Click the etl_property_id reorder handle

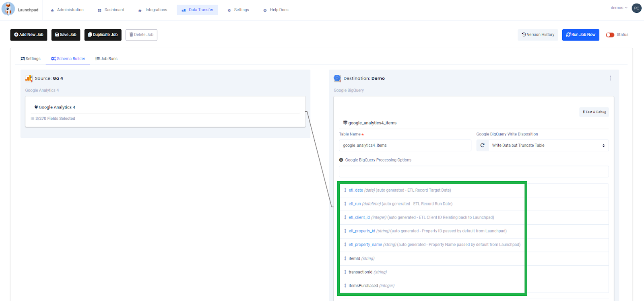tap(345, 231)
